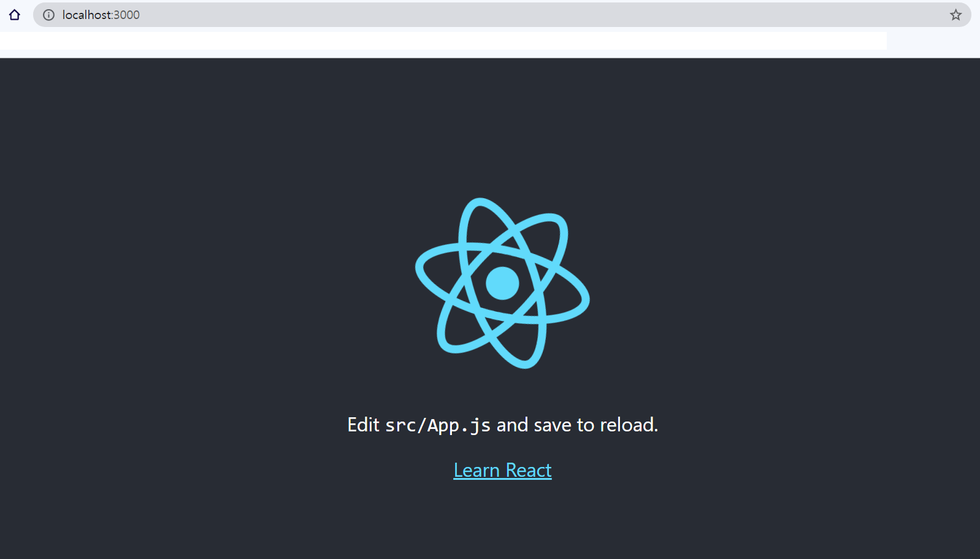Viewport: 980px width, 559px height.
Task: Click the 3000 port number in URL
Action: (127, 15)
